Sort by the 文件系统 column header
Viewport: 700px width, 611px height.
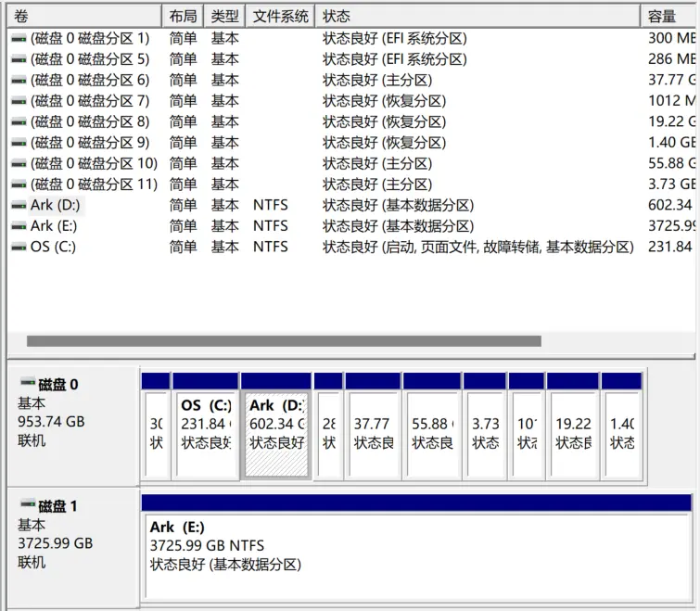coord(280,17)
